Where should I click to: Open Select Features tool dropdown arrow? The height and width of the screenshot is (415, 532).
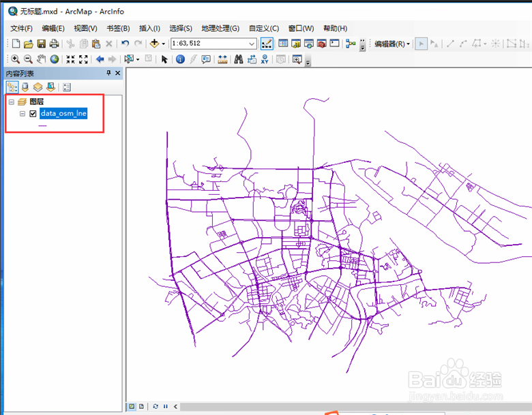click(138, 60)
